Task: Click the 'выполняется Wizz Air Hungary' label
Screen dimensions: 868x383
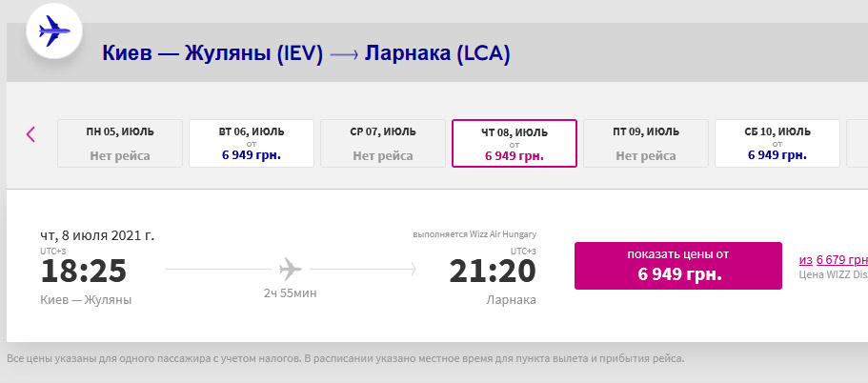Action: (474, 234)
